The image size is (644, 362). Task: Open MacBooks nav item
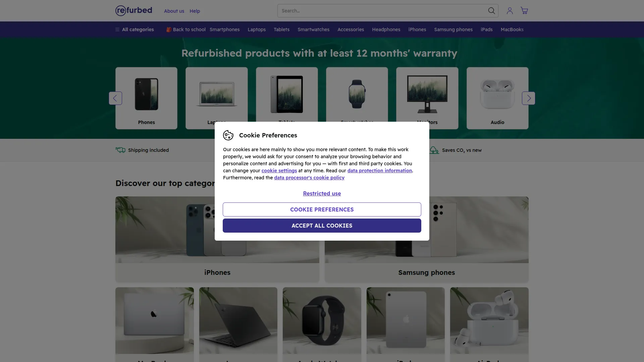(x=512, y=29)
